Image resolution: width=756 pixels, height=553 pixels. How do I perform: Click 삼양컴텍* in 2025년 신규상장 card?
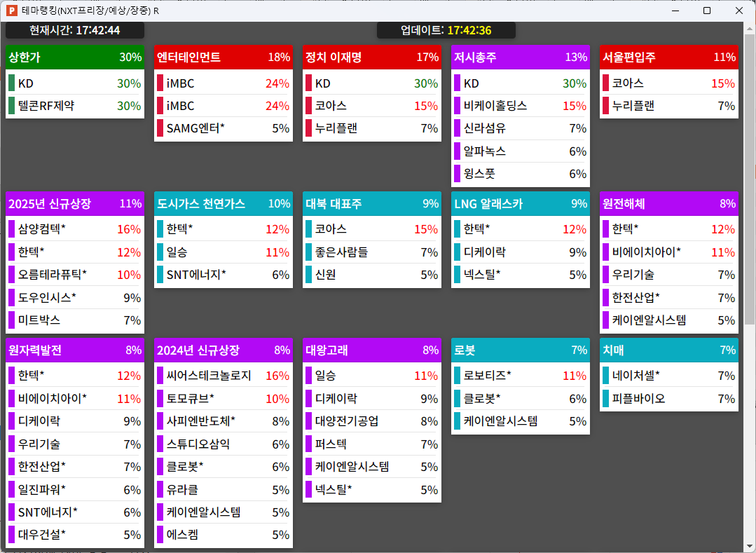click(x=75, y=229)
